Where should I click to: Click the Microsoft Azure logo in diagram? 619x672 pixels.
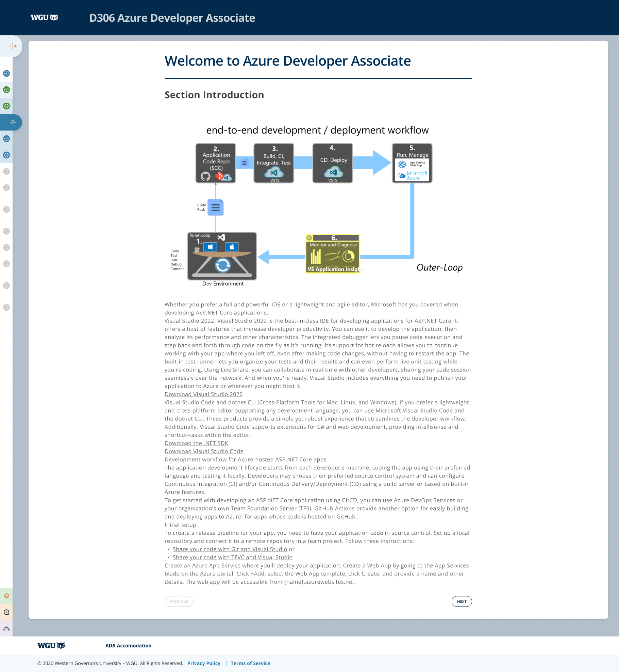(x=413, y=176)
